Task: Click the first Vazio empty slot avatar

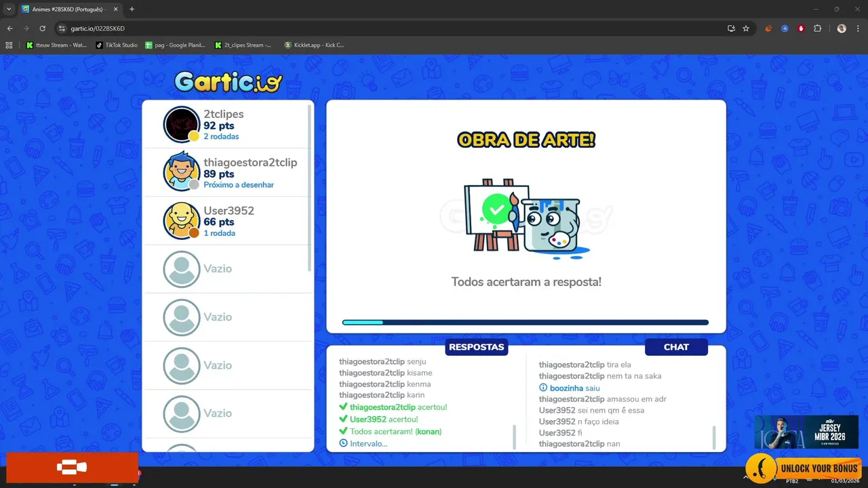Action: 182,269
